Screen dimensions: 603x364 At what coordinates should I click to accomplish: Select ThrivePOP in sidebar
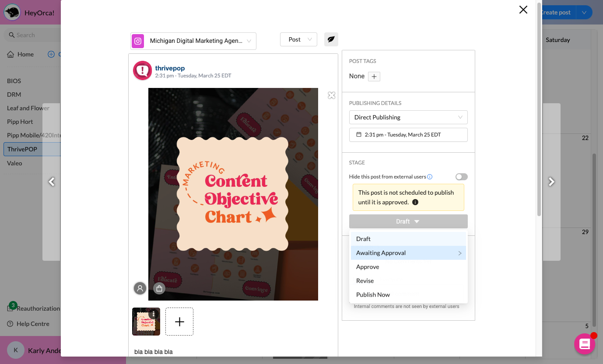point(32,149)
